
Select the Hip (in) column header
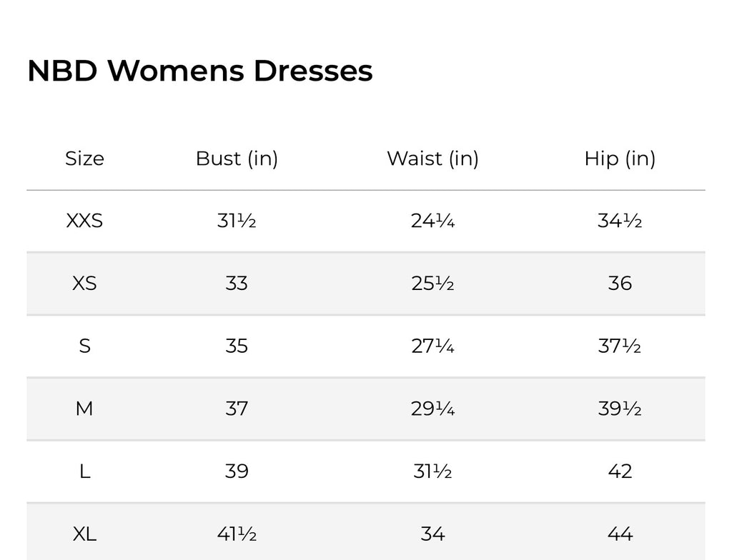pos(620,159)
